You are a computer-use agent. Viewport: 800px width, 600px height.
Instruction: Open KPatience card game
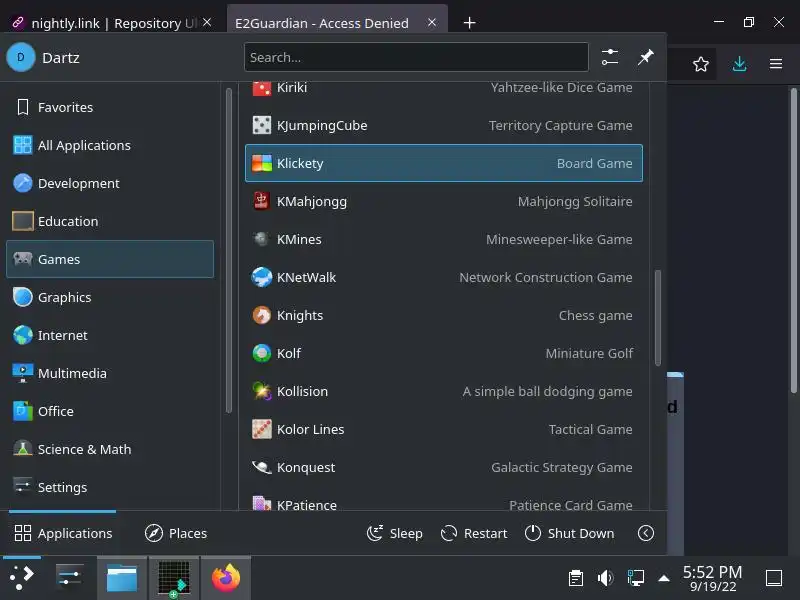(x=443, y=500)
